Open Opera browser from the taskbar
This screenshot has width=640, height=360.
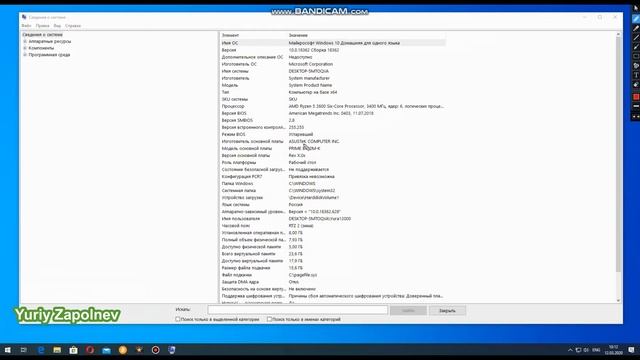coord(90,350)
